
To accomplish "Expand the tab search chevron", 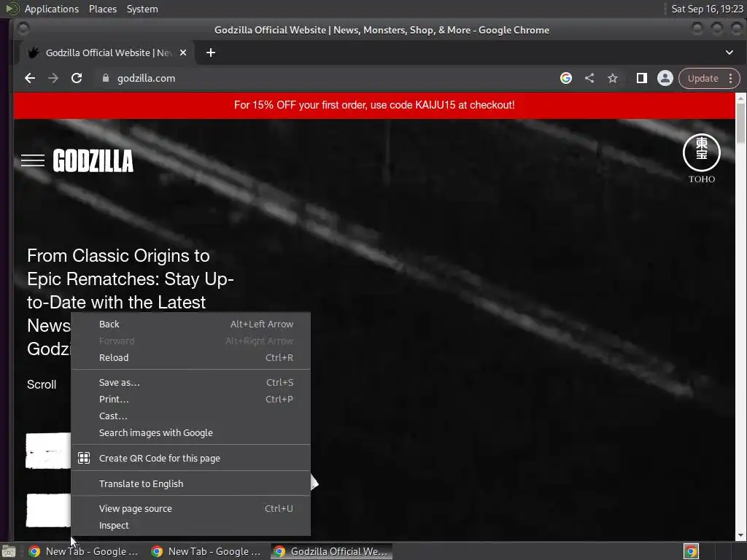I will point(729,52).
